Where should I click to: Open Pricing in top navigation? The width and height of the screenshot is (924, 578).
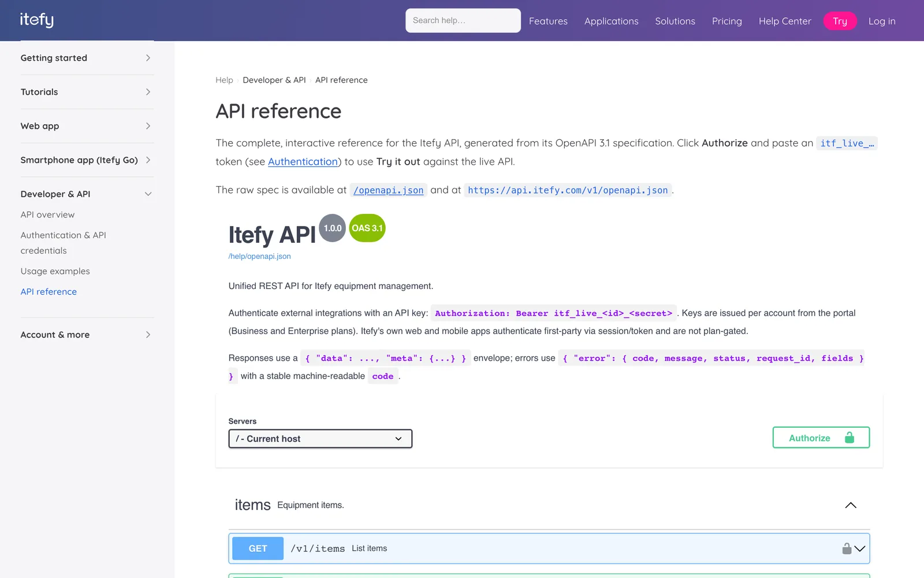click(x=727, y=21)
